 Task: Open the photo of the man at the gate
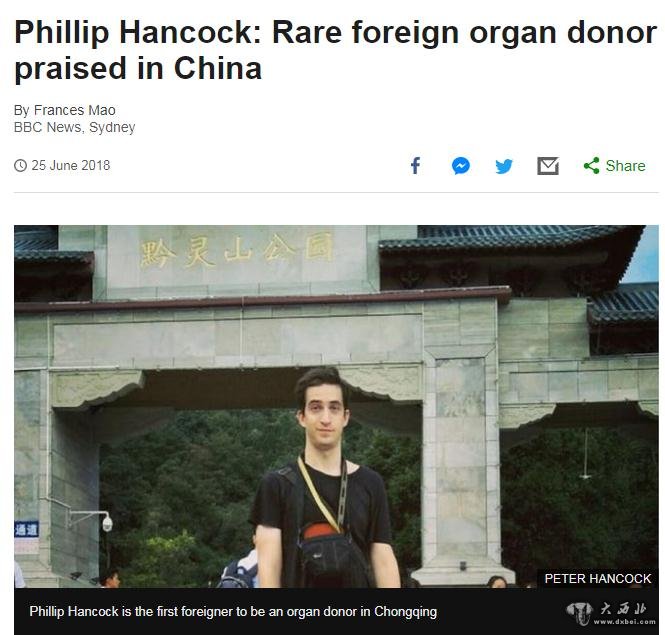(x=336, y=406)
